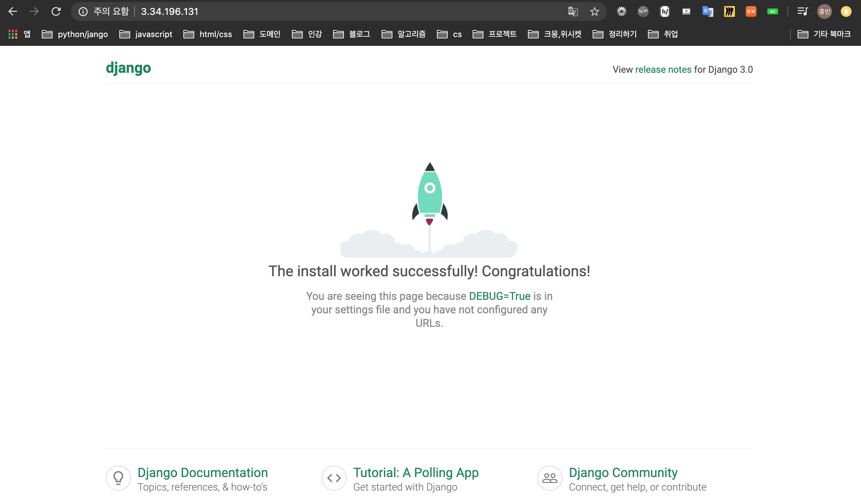Click the small monitor extension icon
Viewport: 861px width, 504px height.
click(x=686, y=11)
